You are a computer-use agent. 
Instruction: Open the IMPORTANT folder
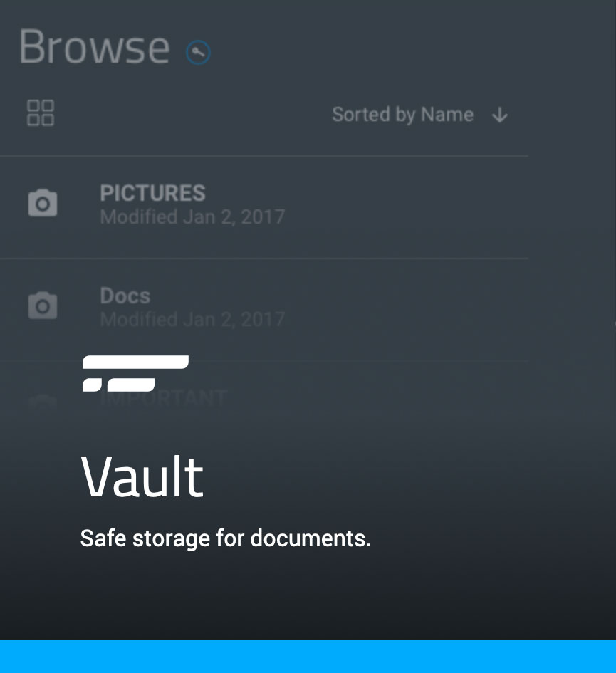pyautogui.click(x=164, y=398)
